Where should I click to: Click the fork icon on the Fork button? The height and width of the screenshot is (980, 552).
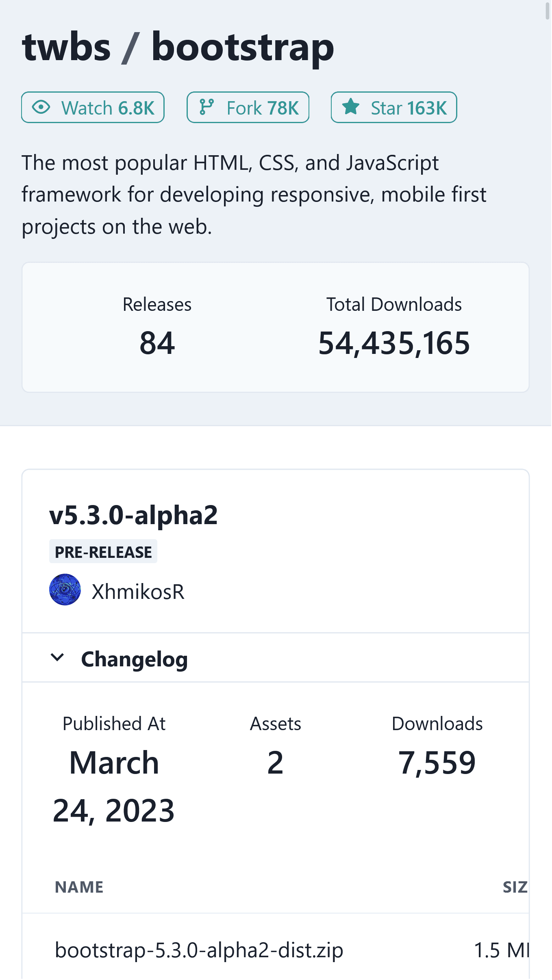206,107
